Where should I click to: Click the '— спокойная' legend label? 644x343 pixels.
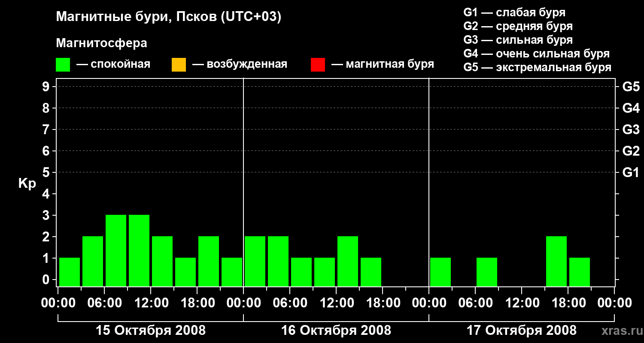click(x=113, y=64)
